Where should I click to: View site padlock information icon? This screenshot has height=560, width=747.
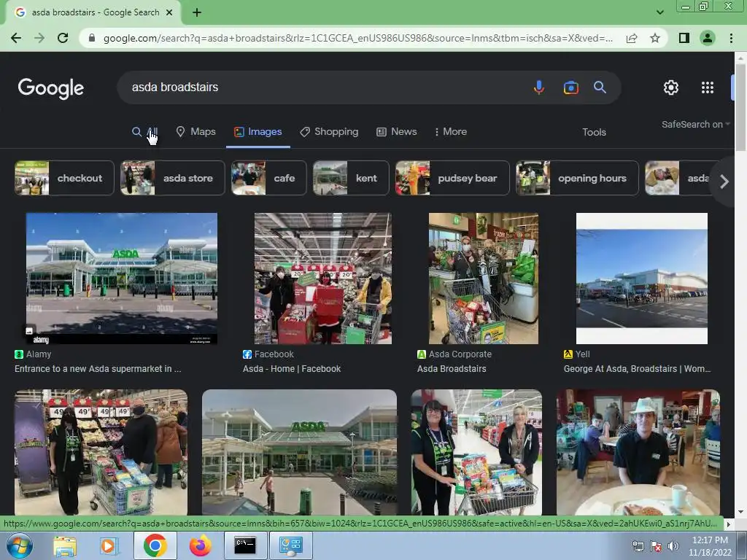pyautogui.click(x=92, y=38)
